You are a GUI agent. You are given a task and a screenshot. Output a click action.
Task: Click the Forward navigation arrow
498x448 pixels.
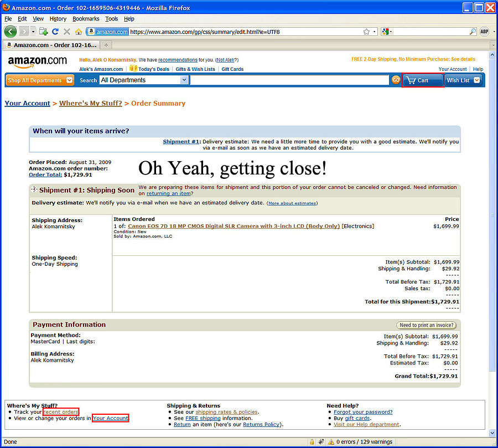(24, 32)
